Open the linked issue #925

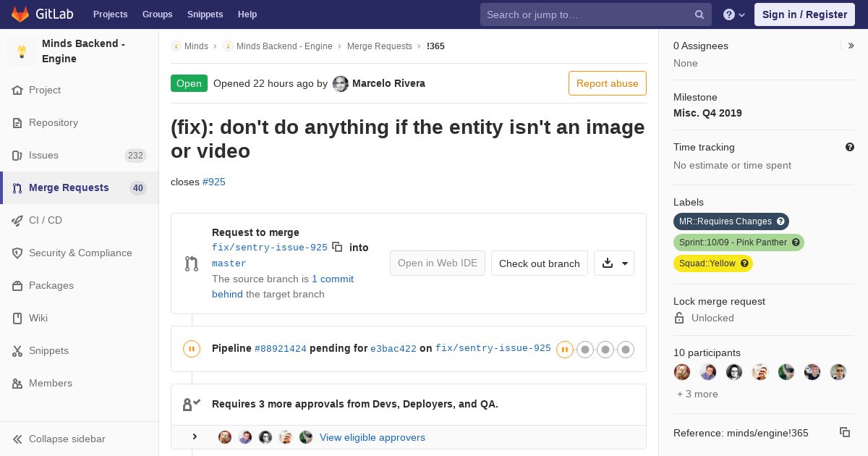click(x=213, y=182)
